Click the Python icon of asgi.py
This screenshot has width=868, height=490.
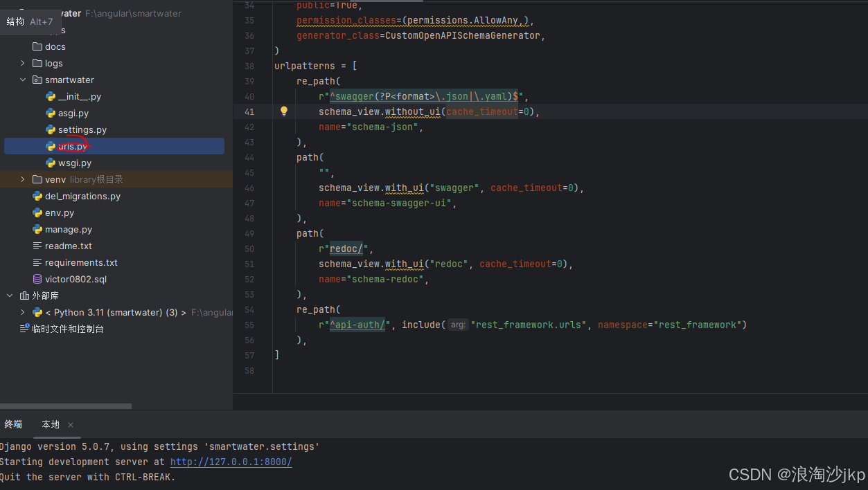(51, 113)
